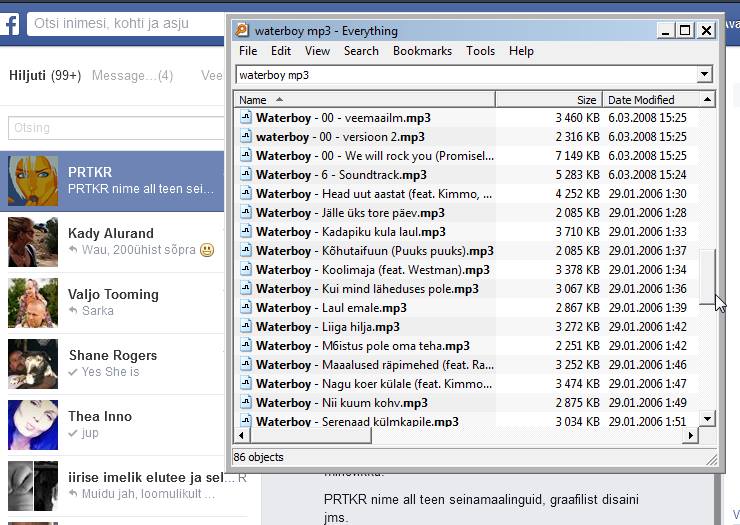This screenshot has height=525, width=740.
Task: Open the Search menu
Action: click(x=361, y=51)
